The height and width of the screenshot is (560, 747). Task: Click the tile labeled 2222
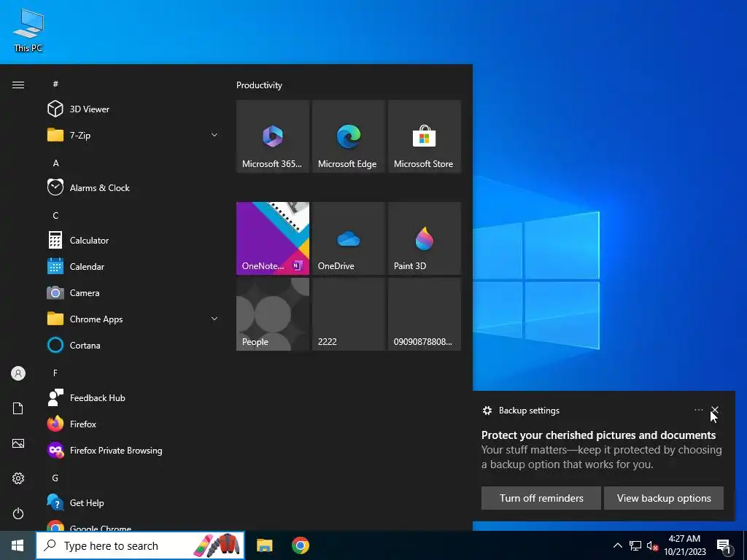[x=348, y=314]
